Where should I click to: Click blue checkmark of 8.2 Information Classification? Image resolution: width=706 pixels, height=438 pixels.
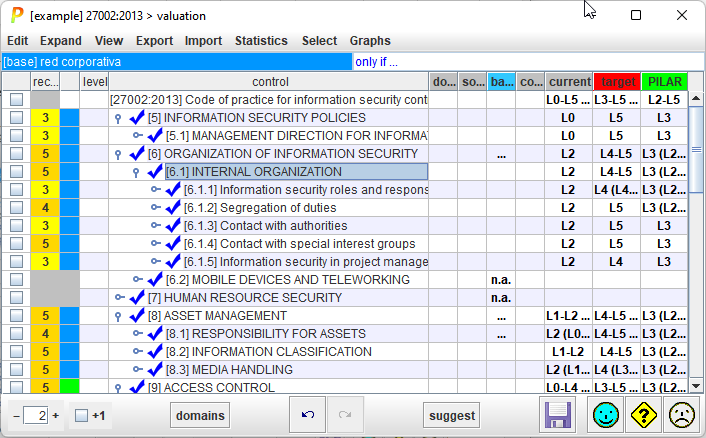point(155,352)
